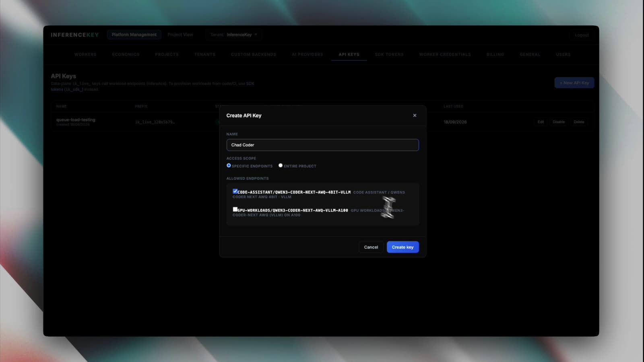644x362 pixels.
Task: Disable the queue-load-testing key
Action: tap(559, 122)
